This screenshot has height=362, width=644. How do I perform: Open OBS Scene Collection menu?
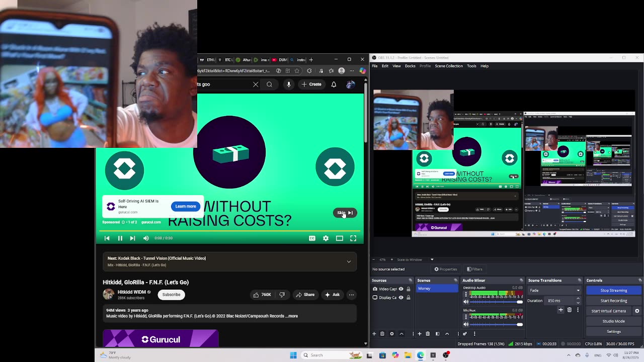[x=449, y=66]
